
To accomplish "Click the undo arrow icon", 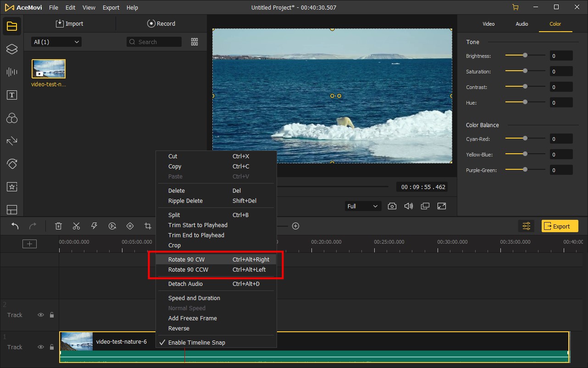I will (x=15, y=226).
